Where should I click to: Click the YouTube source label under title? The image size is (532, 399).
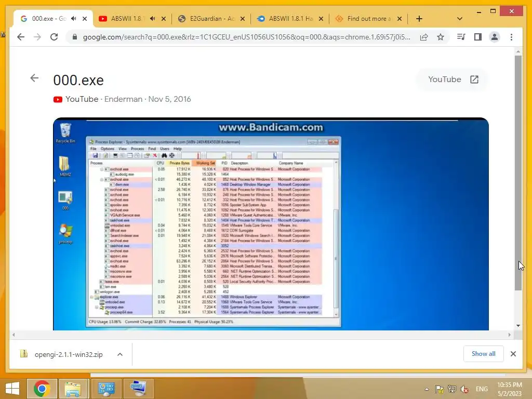pyautogui.click(x=82, y=99)
